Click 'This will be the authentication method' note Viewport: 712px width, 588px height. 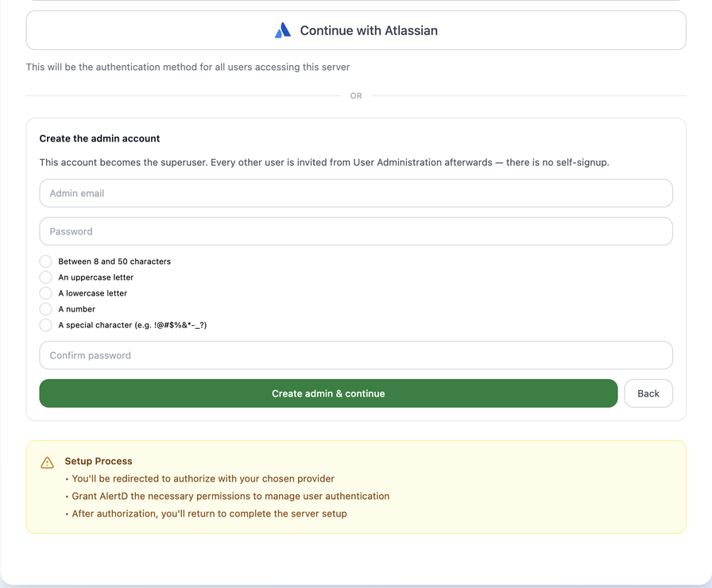(x=188, y=67)
